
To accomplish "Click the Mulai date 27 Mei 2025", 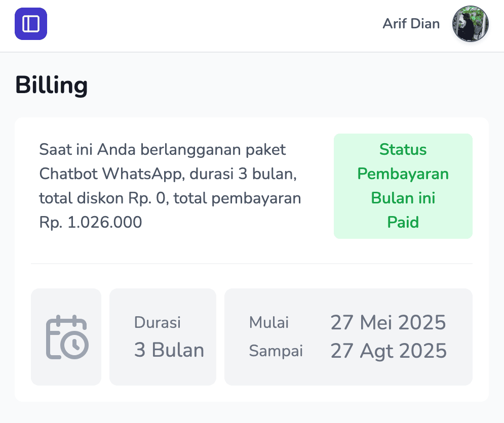I will click(x=389, y=322).
